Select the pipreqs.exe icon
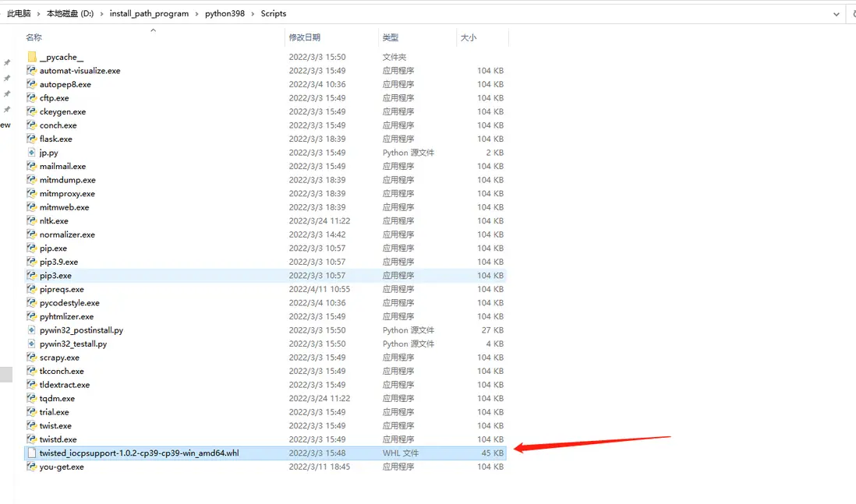856x504 pixels. (x=32, y=288)
